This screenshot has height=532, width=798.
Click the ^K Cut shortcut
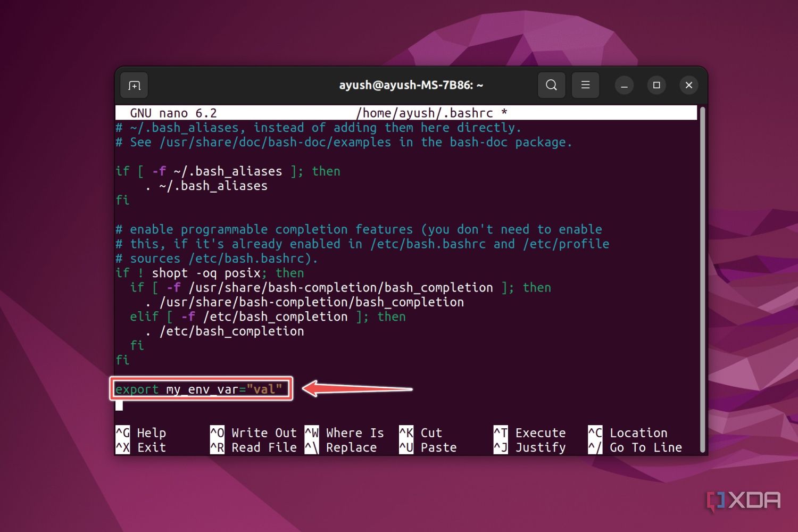tap(421, 433)
